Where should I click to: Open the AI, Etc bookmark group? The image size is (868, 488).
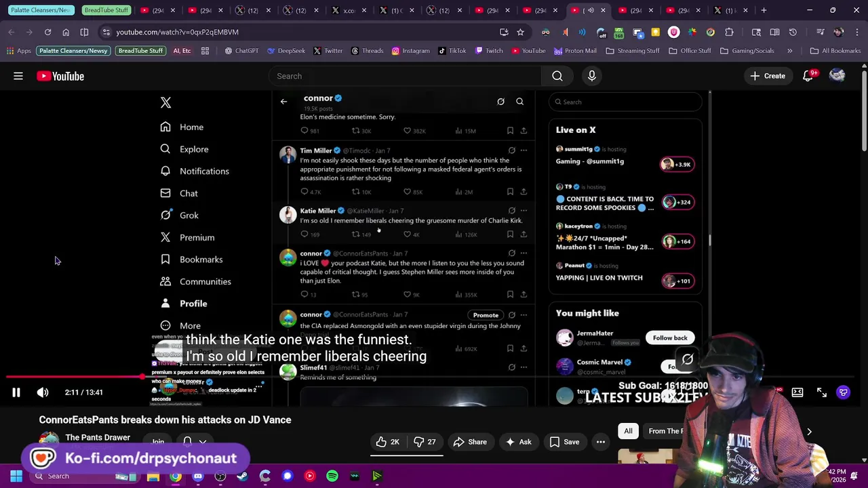click(182, 51)
